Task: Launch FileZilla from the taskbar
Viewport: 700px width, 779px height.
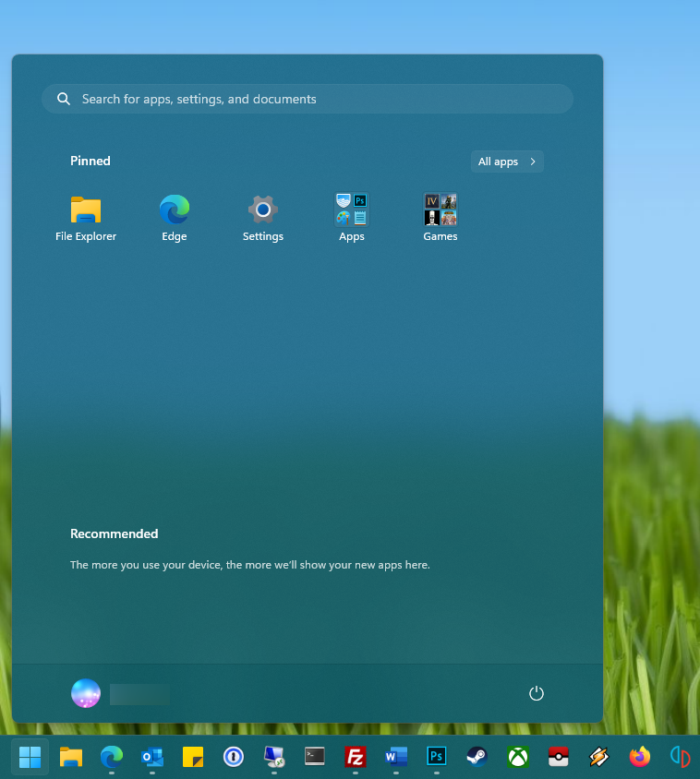Action: point(356,757)
